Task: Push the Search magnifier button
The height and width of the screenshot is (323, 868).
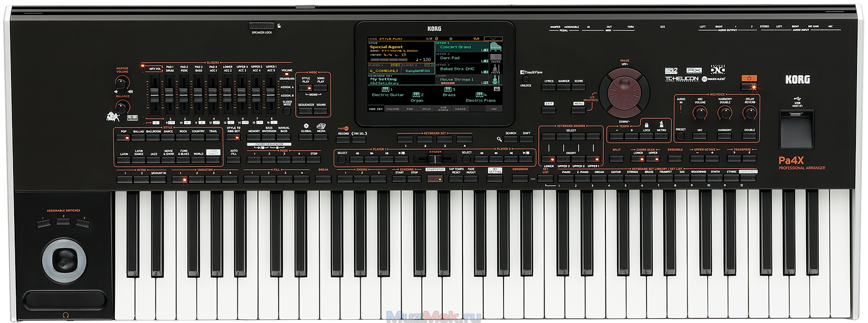Action: 510,140
